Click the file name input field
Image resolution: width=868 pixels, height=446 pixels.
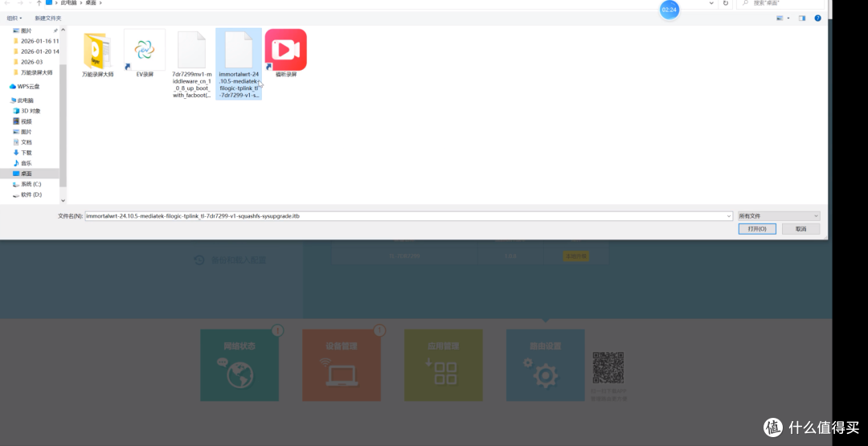click(x=408, y=216)
